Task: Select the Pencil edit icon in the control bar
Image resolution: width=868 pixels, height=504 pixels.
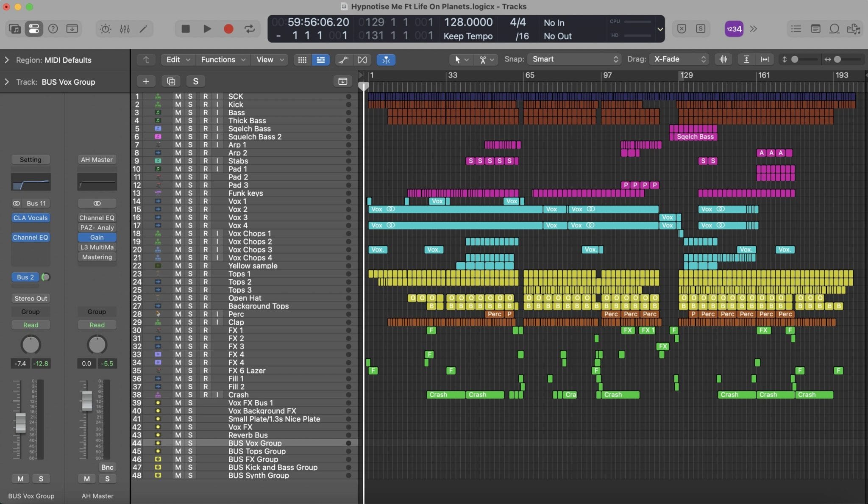Action: pos(143,28)
